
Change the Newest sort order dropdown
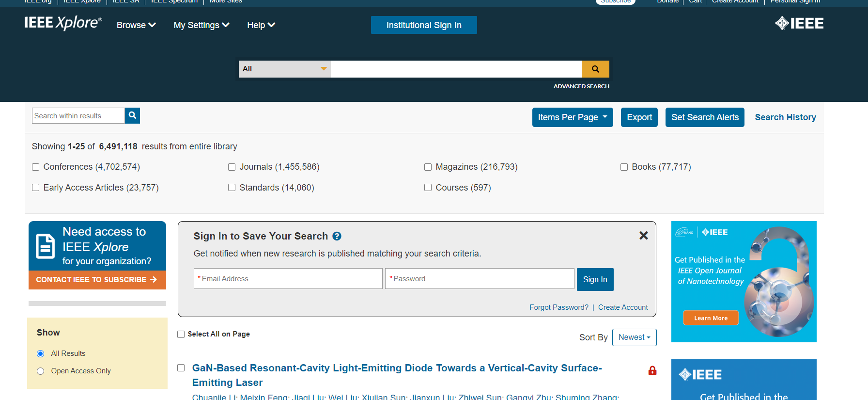(x=634, y=337)
